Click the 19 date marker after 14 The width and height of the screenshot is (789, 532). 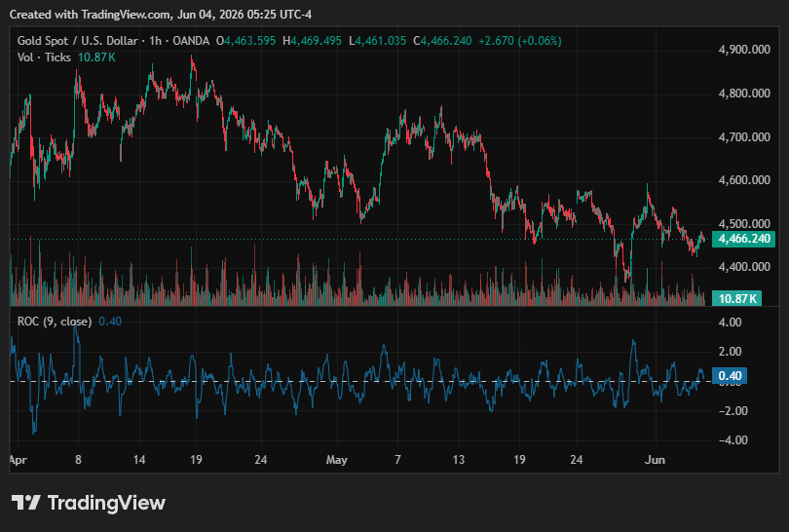pos(196,460)
